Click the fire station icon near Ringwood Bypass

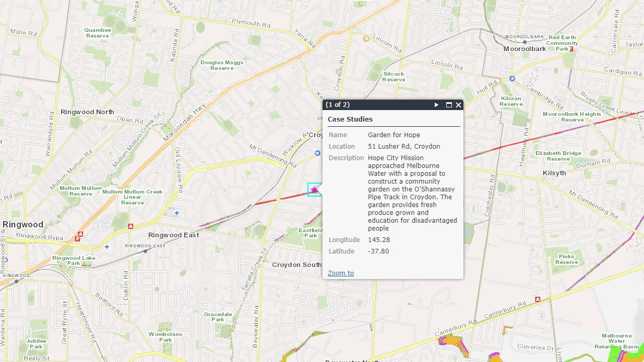point(78,238)
